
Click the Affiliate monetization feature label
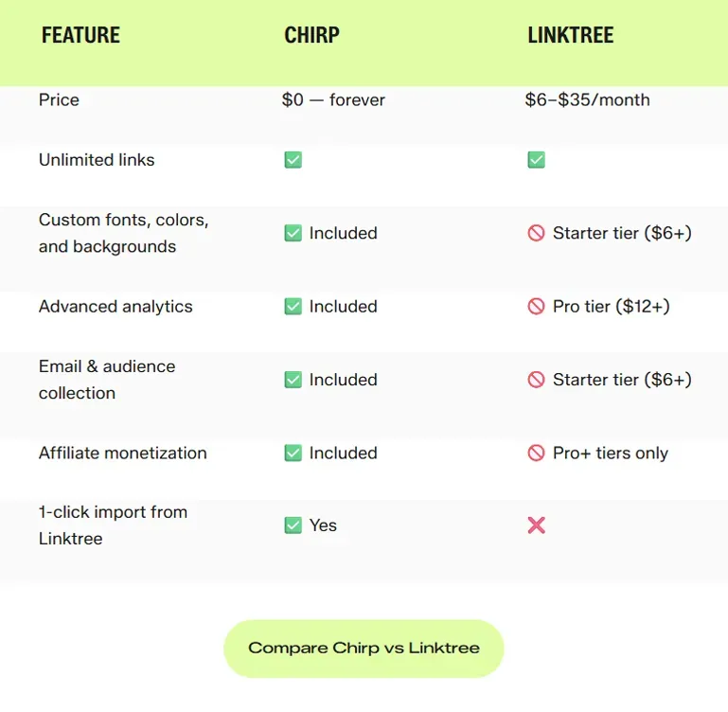click(x=122, y=454)
